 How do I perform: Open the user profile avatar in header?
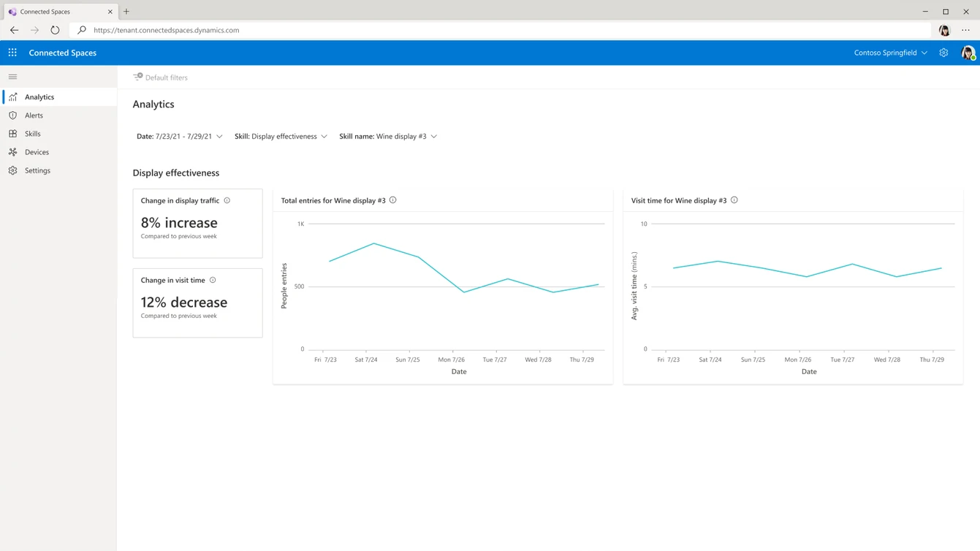click(x=968, y=53)
